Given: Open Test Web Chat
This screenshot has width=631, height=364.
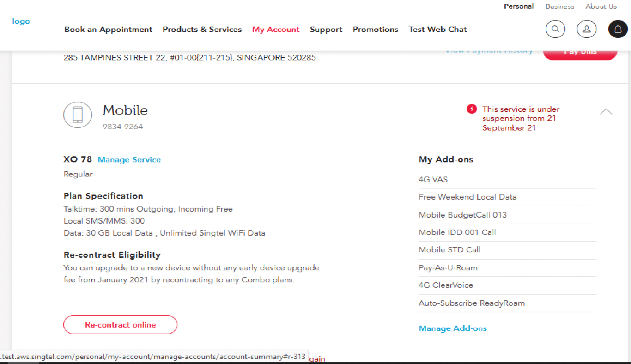Looking at the screenshot, I should pos(437,30).
